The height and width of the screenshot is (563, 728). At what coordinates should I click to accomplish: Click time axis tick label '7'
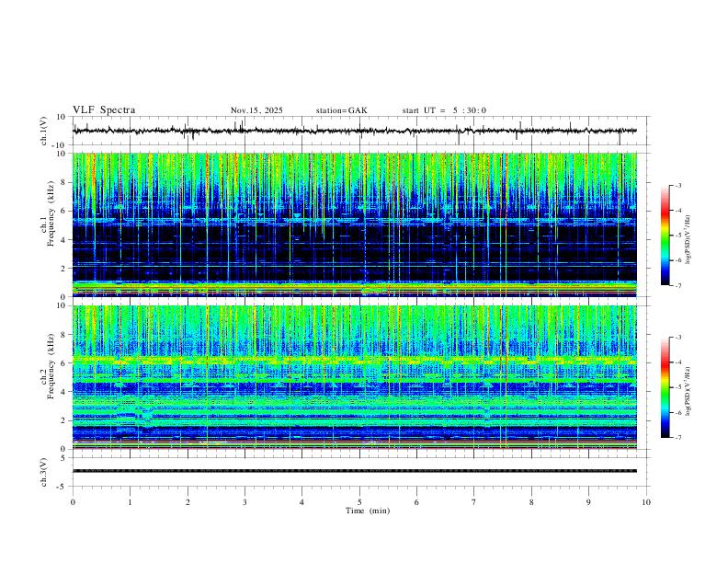pos(474,502)
